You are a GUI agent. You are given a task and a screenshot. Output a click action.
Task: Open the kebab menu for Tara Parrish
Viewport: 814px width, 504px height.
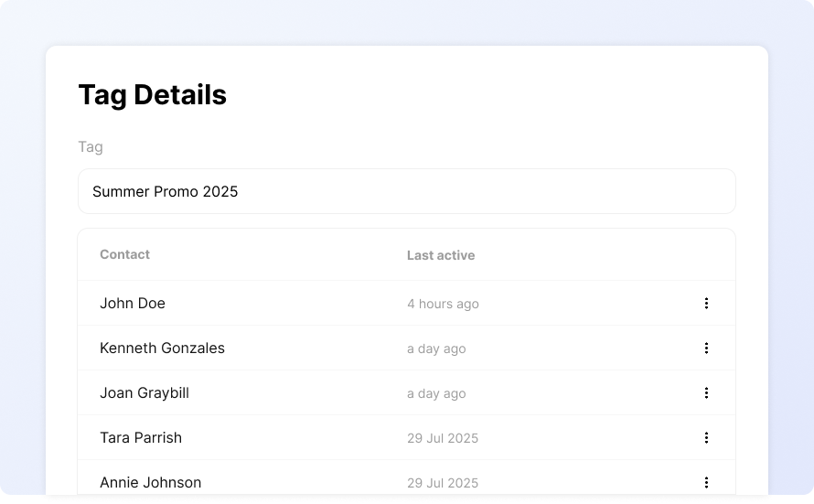[706, 437]
